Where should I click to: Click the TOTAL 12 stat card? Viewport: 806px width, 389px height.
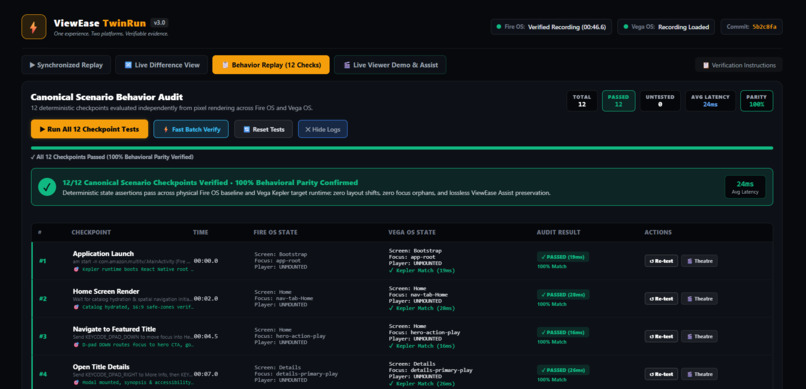click(x=582, y=101)
